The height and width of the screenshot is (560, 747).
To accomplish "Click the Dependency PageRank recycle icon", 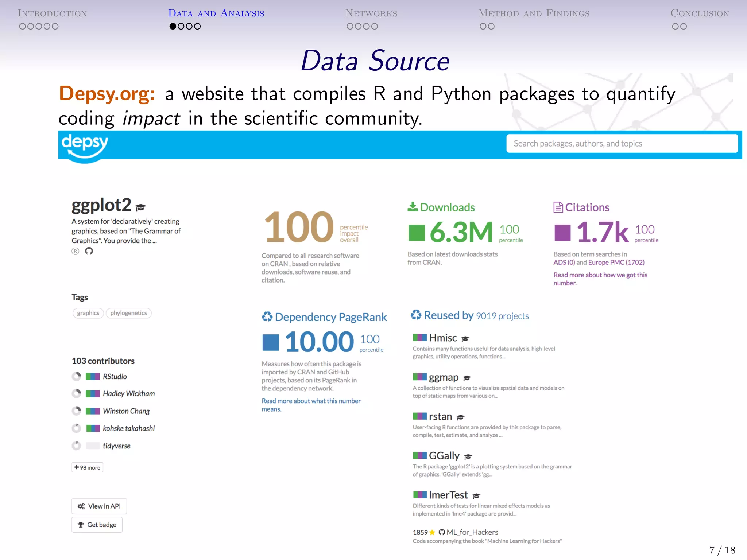I will click(x=267, y=316).
